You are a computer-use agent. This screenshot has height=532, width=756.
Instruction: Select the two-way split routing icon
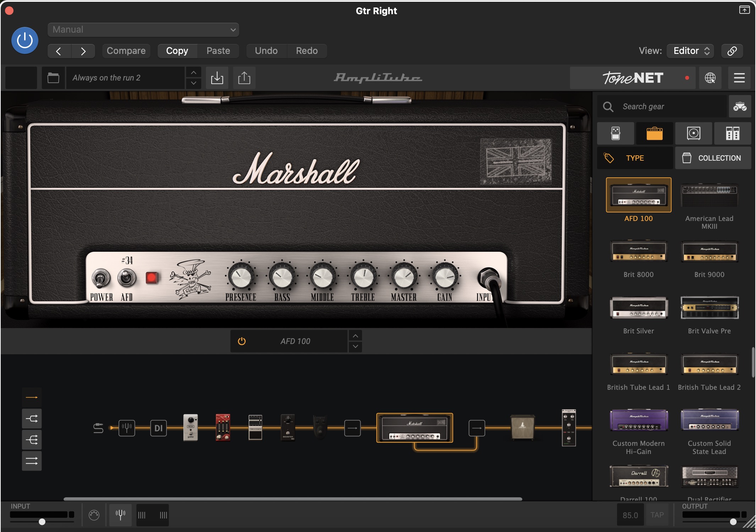pyautogui.click(x=32, y=419)
